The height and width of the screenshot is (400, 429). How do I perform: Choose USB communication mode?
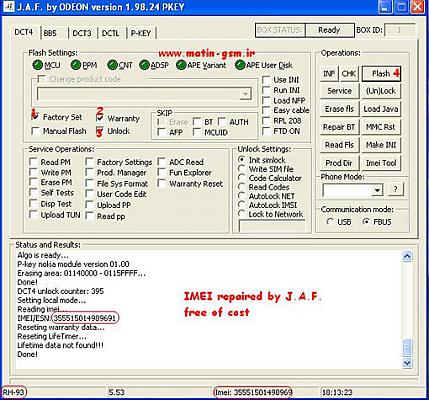point(330,222)
